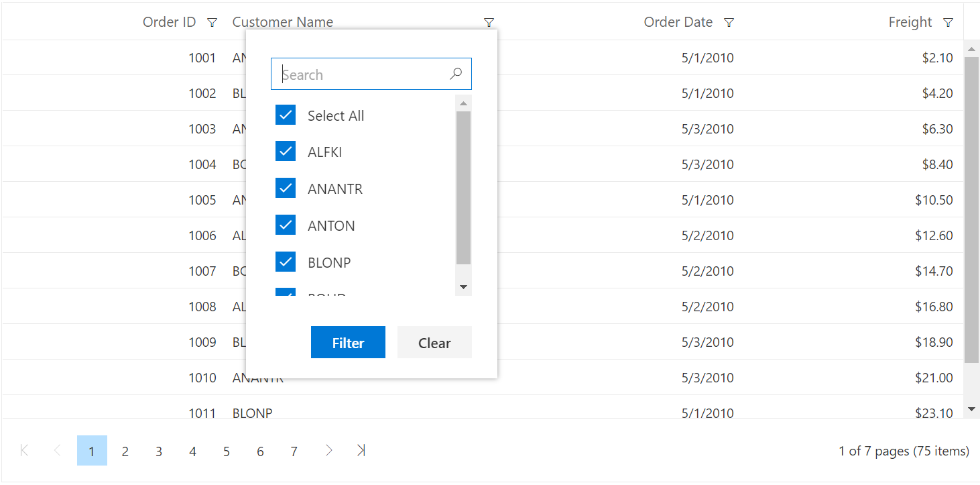Uncheck the Select All checkbox
This screenshot has width=980, height=485.
(286, 115)
